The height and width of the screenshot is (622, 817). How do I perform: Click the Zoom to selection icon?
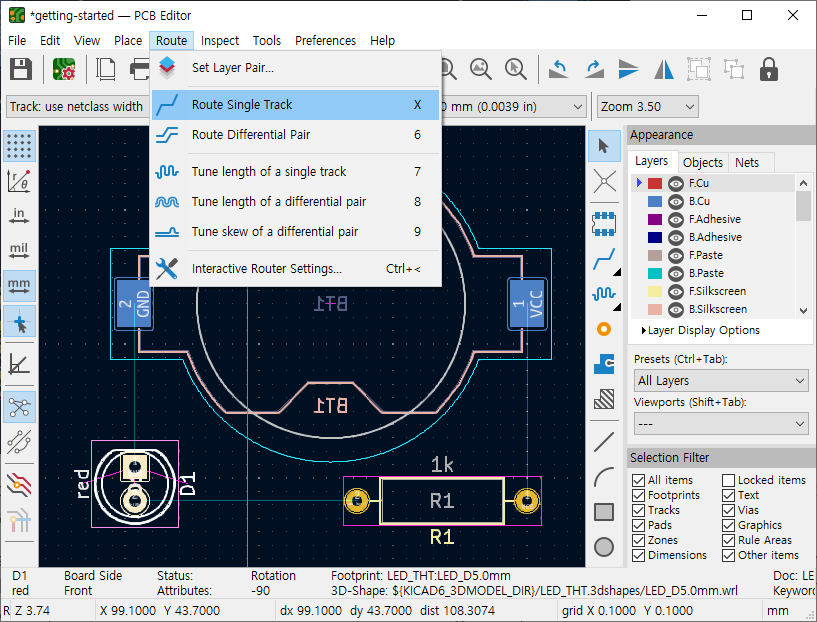pos(515,69)
